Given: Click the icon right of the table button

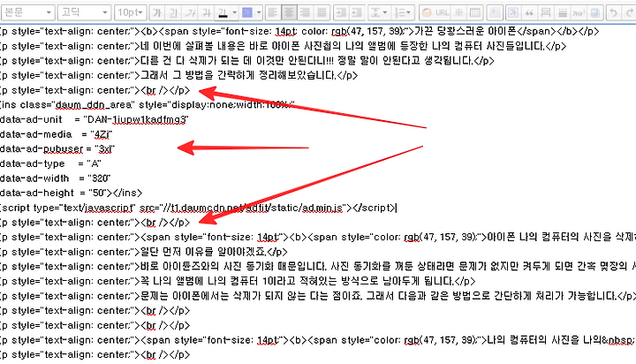Looking at the screenshot, I should 495,12.
